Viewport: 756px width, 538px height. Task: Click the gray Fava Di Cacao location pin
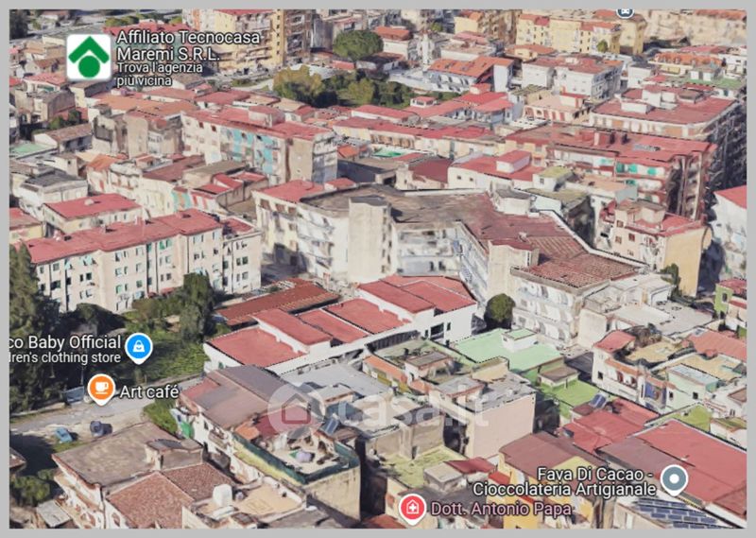coord(673,479)
